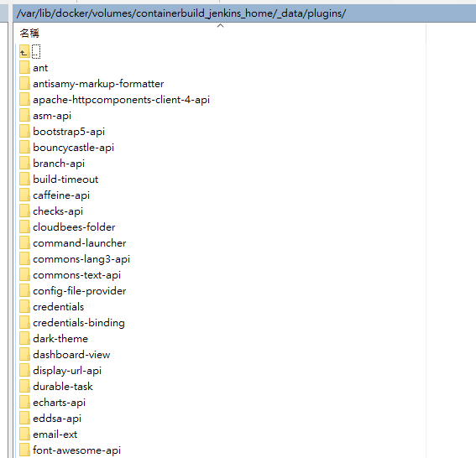Choose the command-launcher folder entry

[x=80, y=243]
